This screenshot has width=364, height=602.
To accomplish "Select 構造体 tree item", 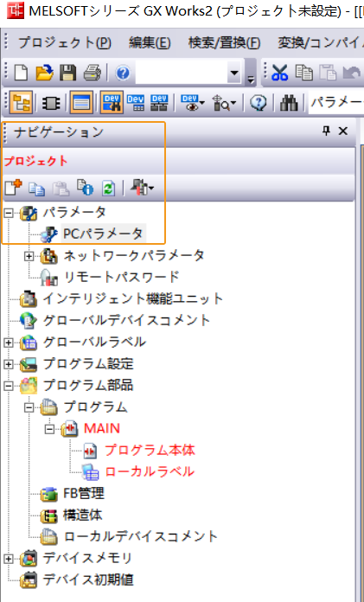I will pos(82,515).
